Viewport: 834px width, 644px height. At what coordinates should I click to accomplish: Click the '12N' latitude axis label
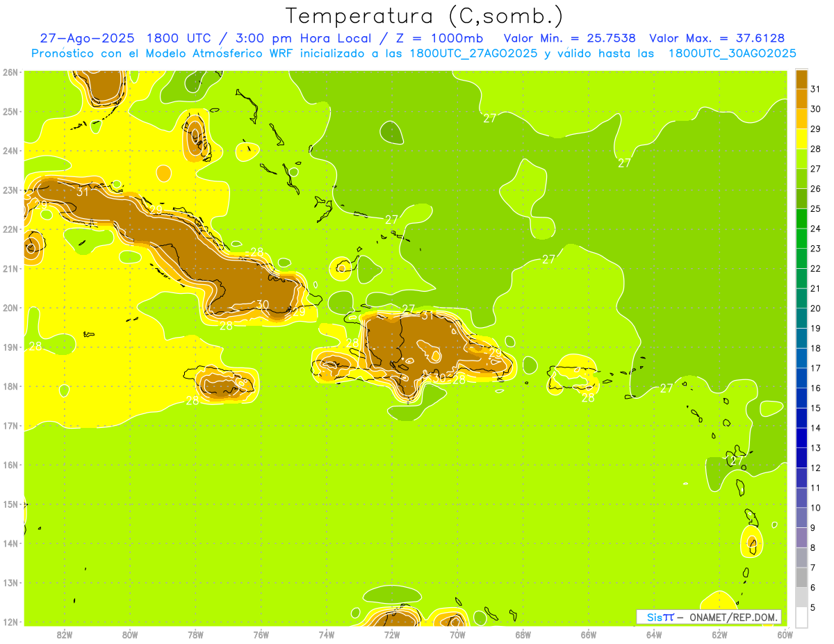10,622
